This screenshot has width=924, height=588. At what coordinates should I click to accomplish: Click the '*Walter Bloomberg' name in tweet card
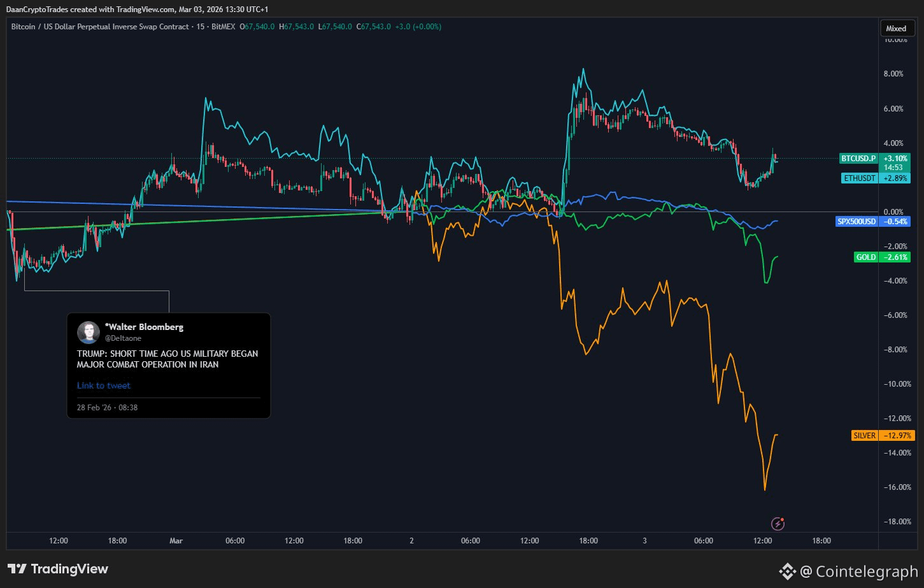pos(144,327)
